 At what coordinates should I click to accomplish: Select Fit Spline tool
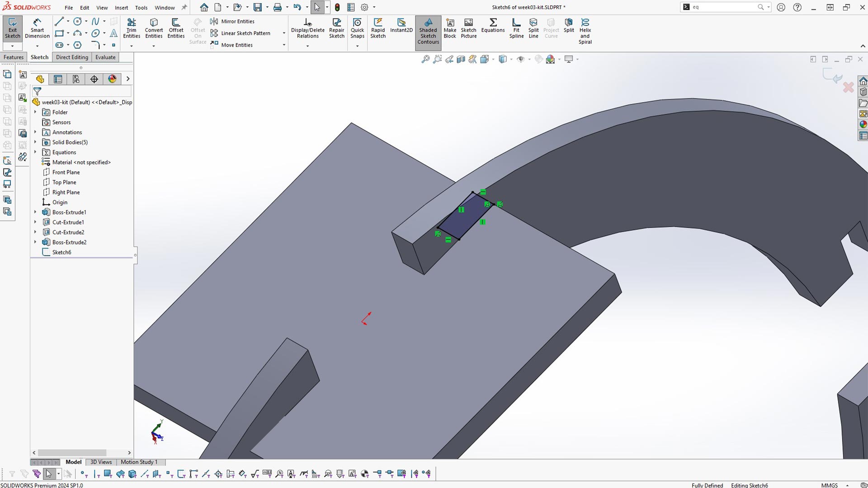[x=516, y=28]
